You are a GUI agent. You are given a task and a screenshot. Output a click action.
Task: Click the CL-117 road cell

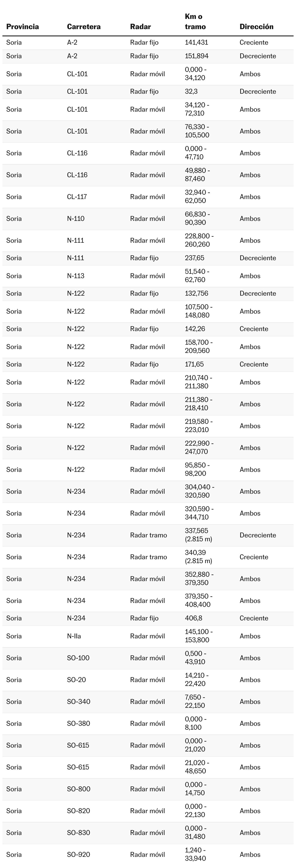77,197
